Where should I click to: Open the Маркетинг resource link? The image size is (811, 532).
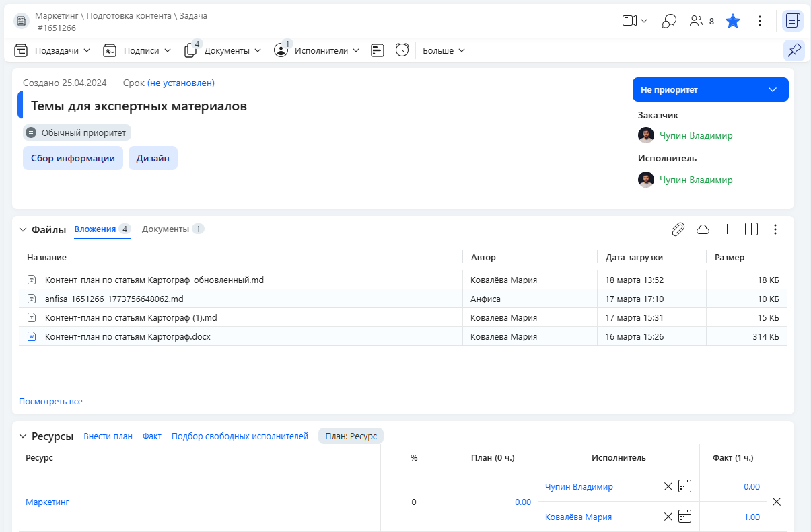click(x=47, y=502)
